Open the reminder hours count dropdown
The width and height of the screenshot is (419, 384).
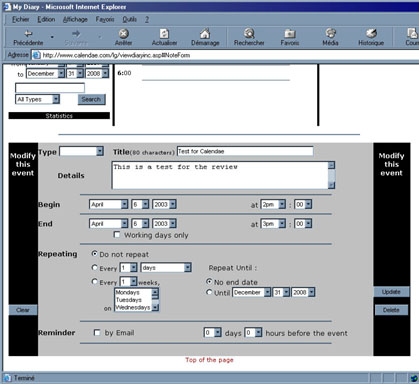[253, 332]
